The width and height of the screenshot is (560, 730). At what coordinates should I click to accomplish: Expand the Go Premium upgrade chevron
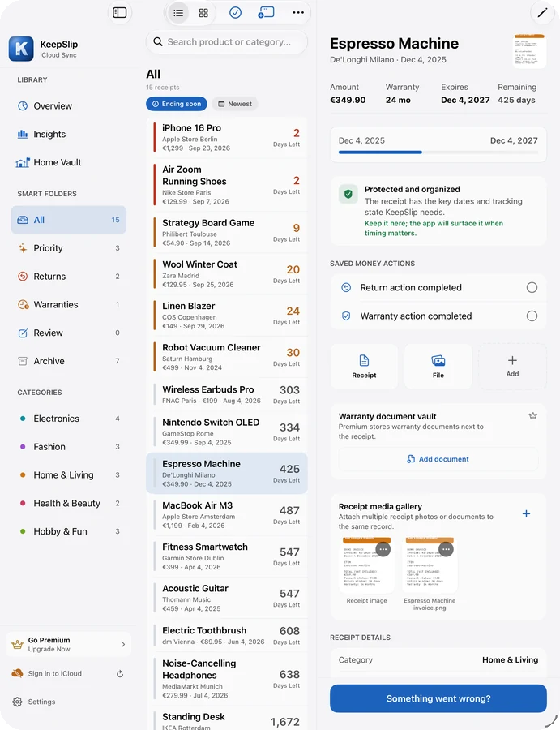(123, 644)
